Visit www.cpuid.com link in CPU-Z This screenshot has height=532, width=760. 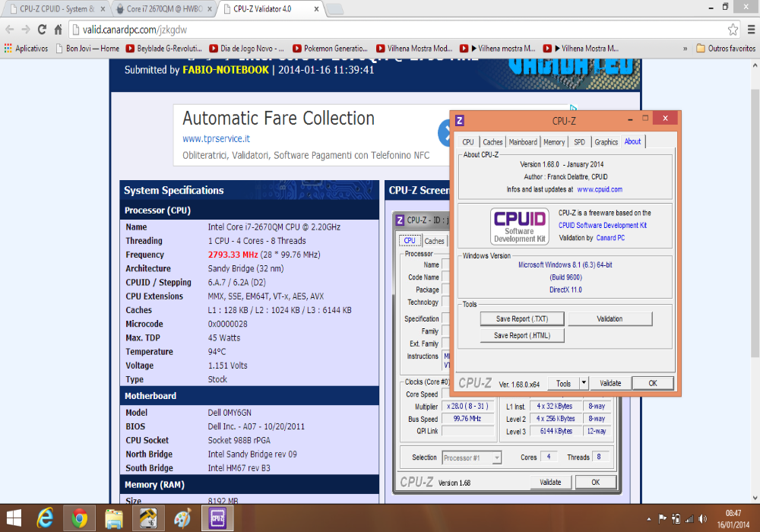click(x=600, y=189)
